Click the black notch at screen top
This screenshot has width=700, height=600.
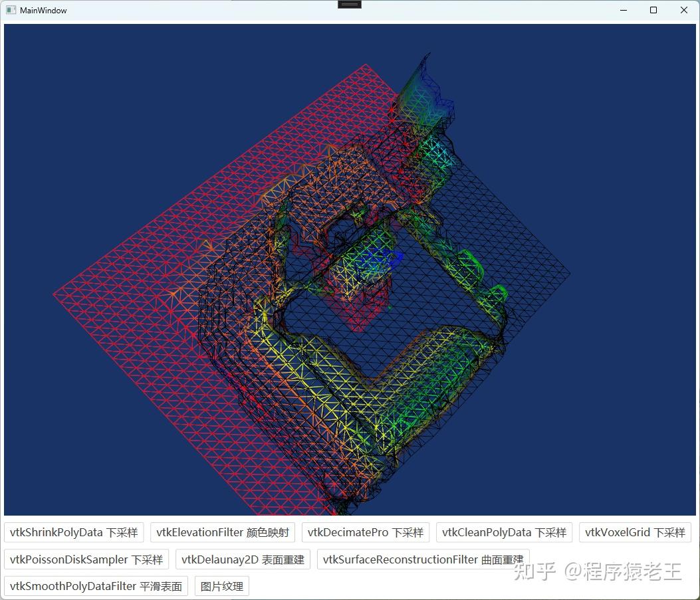(349, 3)
